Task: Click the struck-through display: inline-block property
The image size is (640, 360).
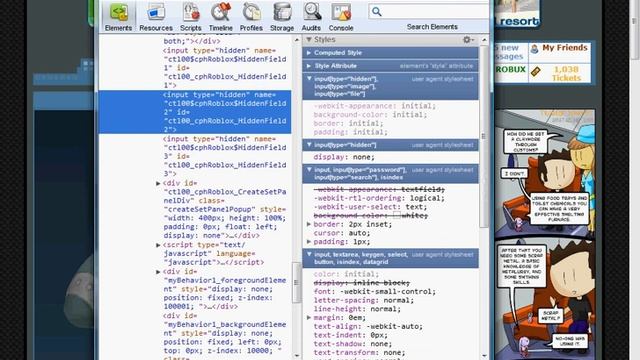Action: pos(361,282)
